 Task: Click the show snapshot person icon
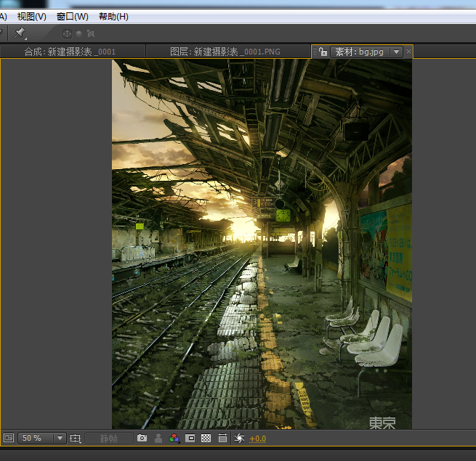pos(158,438)
